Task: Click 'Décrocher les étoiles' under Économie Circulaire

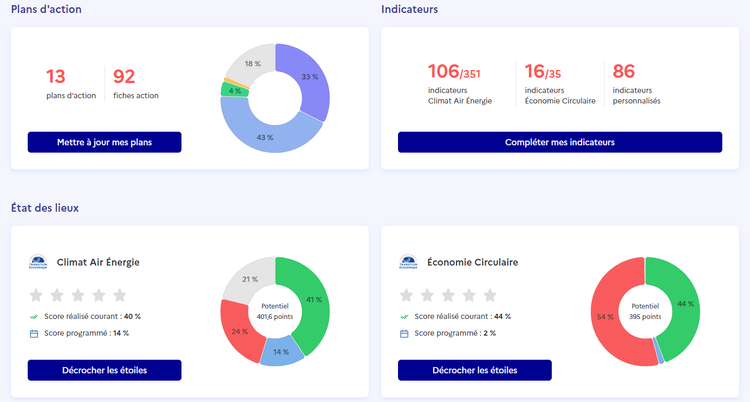Action: coord(474,370)
